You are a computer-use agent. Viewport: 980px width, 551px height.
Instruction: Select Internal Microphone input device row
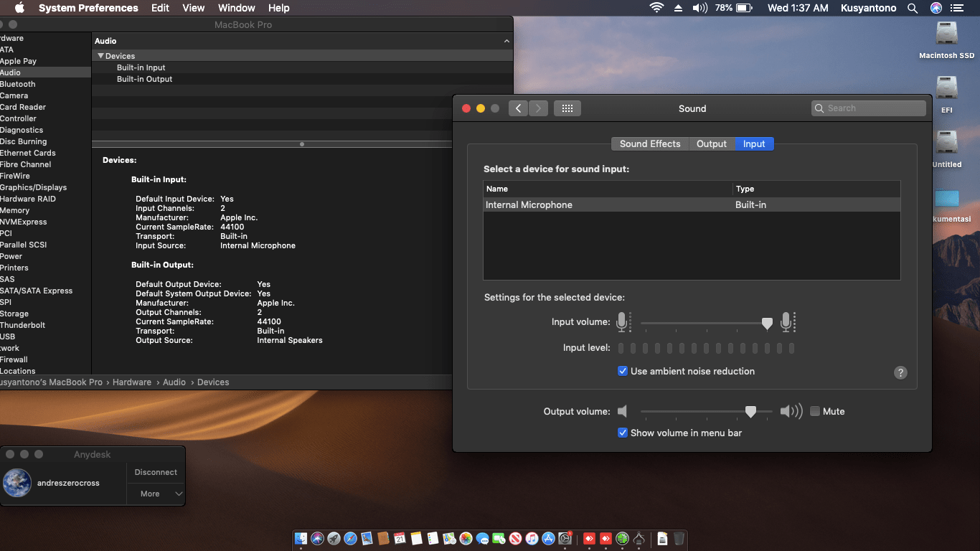[692, 204]
